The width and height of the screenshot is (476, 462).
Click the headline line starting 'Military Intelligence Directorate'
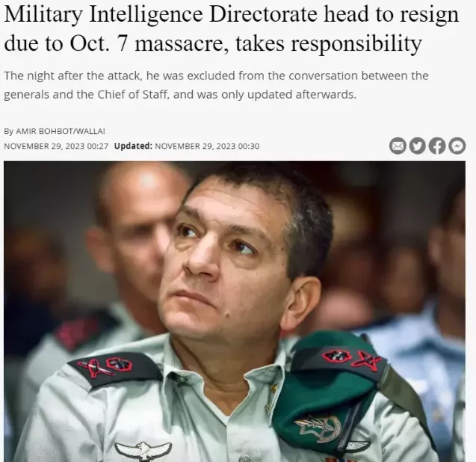(x=232, y=14)
